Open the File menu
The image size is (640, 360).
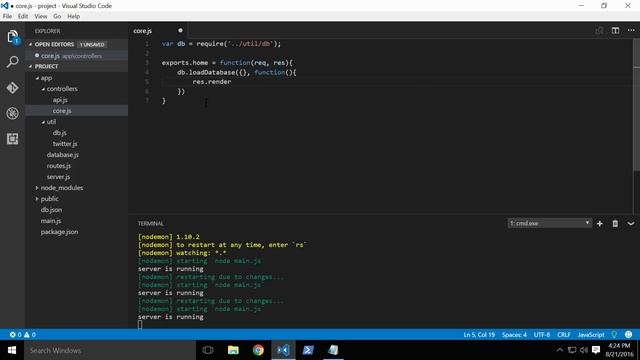[7, 16]
